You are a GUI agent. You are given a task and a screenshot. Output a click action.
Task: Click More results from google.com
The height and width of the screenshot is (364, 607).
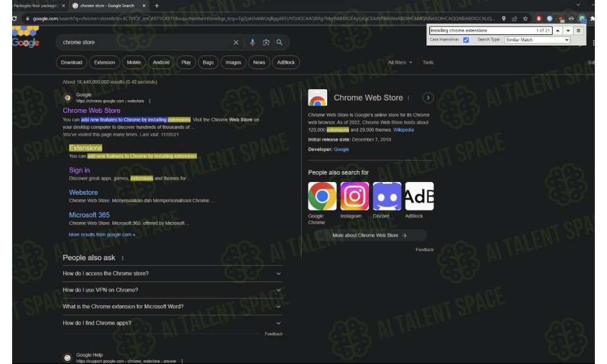(x=102, y=234)
